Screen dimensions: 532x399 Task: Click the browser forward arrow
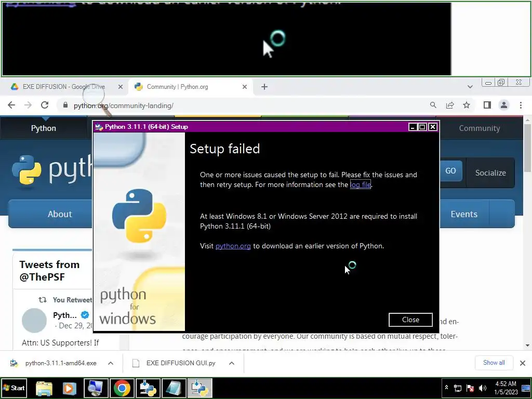(x=28, y=105)
